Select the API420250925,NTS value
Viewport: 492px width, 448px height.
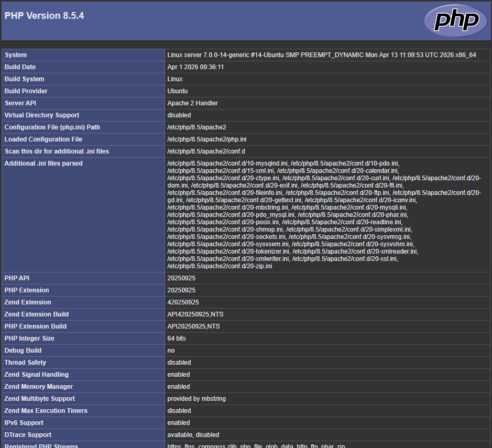(195, 314)
